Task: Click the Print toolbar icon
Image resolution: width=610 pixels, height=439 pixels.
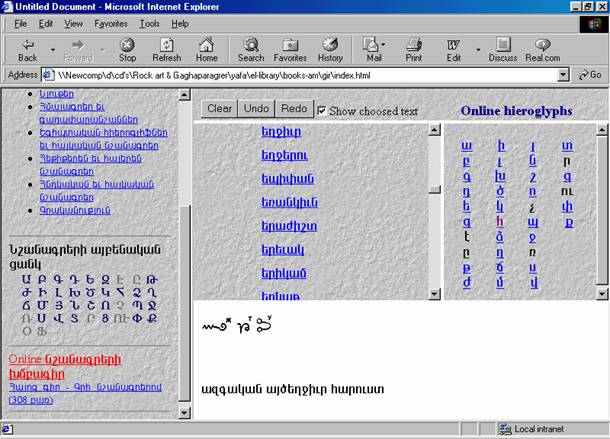Action: (413, 44)
